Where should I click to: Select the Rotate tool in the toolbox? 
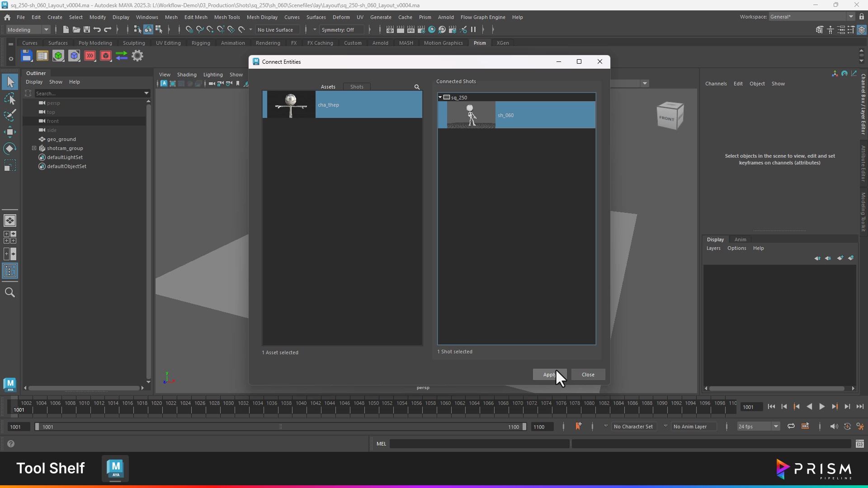click(10, 149)
